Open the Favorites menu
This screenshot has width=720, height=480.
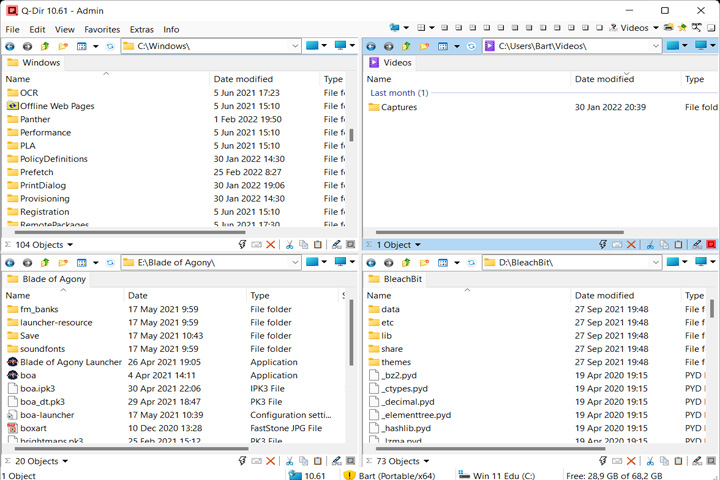[102, 29]
